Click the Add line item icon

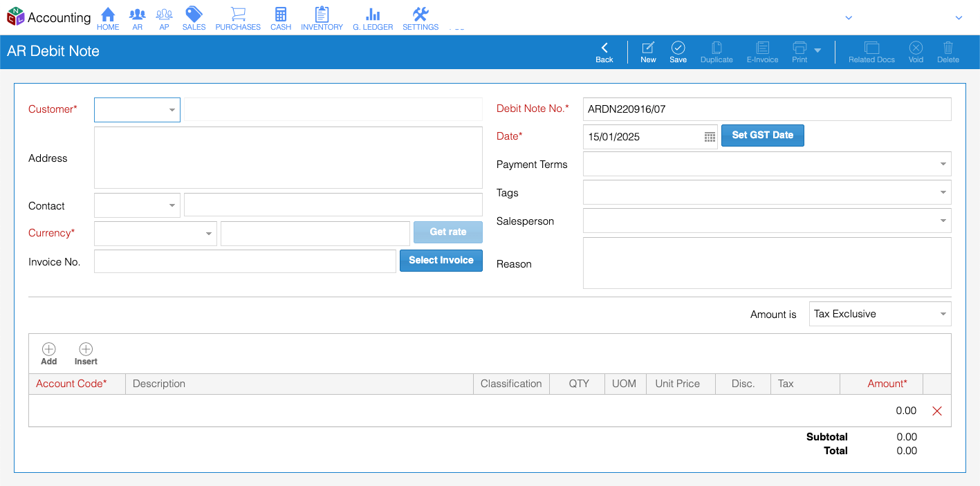pos(49,350)
